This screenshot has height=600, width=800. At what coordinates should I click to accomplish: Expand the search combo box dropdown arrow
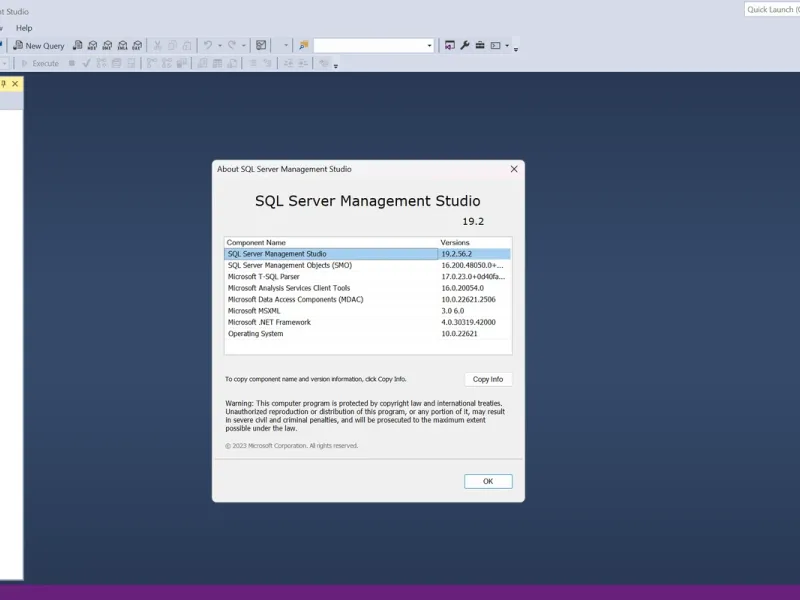point(429,46)
